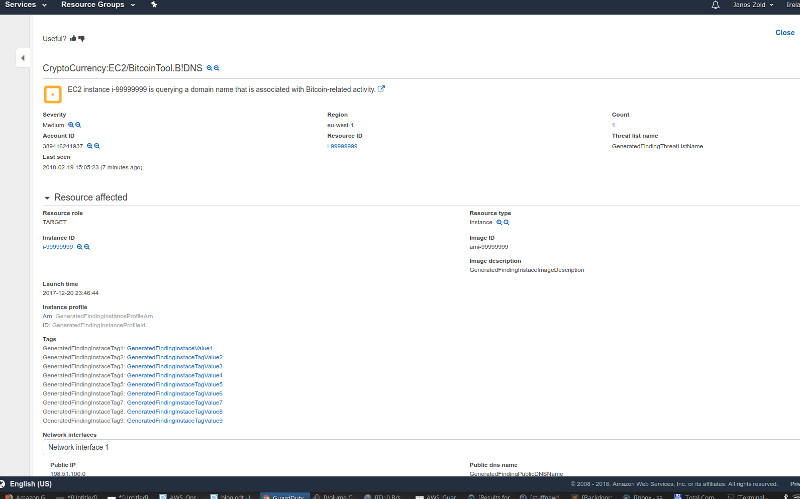
Task: Click tag value GeneratedFindingInstaceTagValue7
Action: (174, 403)
